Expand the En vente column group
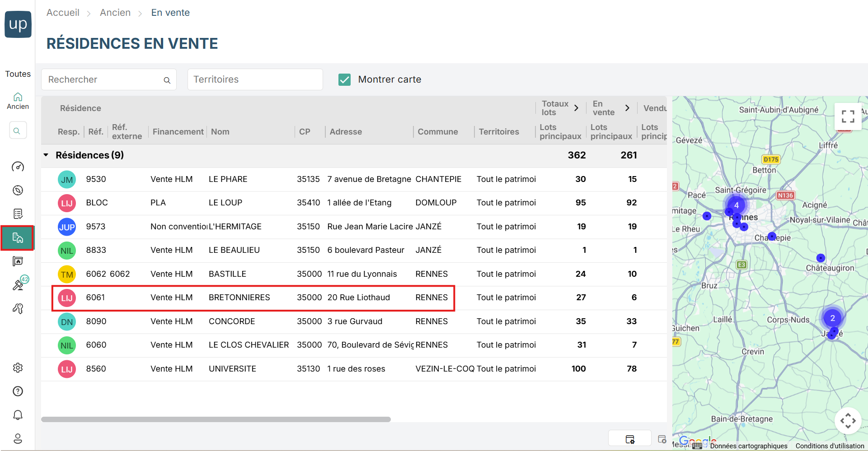This screenshot has height=451, width=868. tap(627, 108)
